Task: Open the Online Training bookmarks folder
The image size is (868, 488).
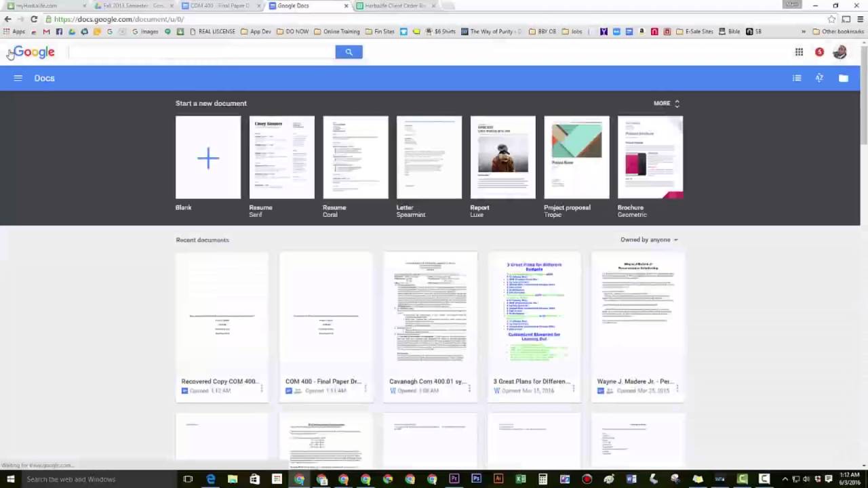Action: pyautogui.click(x=336, y=31)
